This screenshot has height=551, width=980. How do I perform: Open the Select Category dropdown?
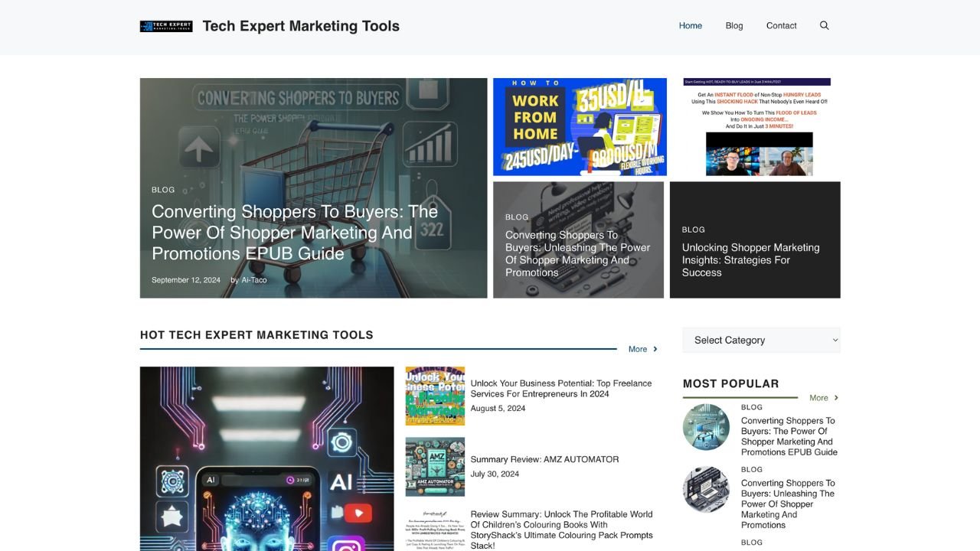[762, 340]
